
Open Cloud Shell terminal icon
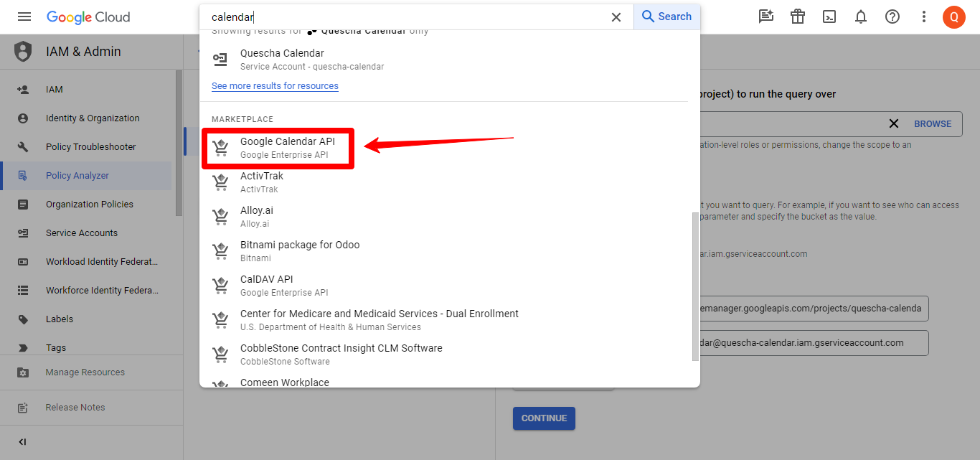[829, 17]
